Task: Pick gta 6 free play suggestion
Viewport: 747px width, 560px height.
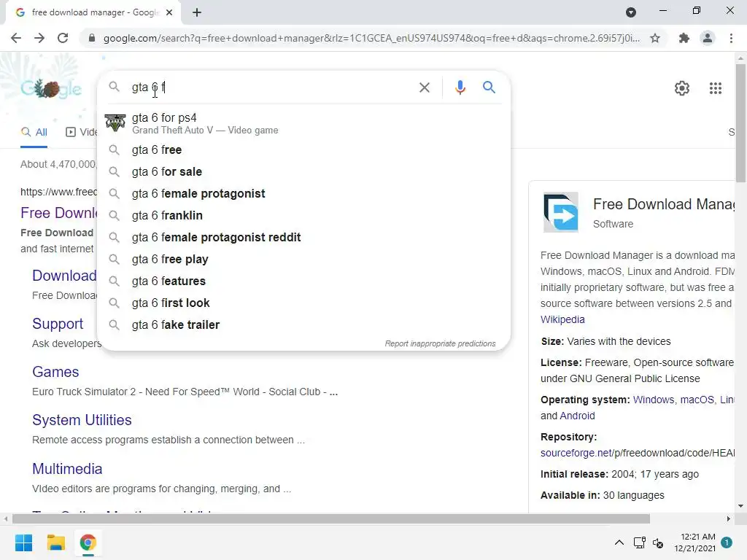Action: click(x=303, y=260)
